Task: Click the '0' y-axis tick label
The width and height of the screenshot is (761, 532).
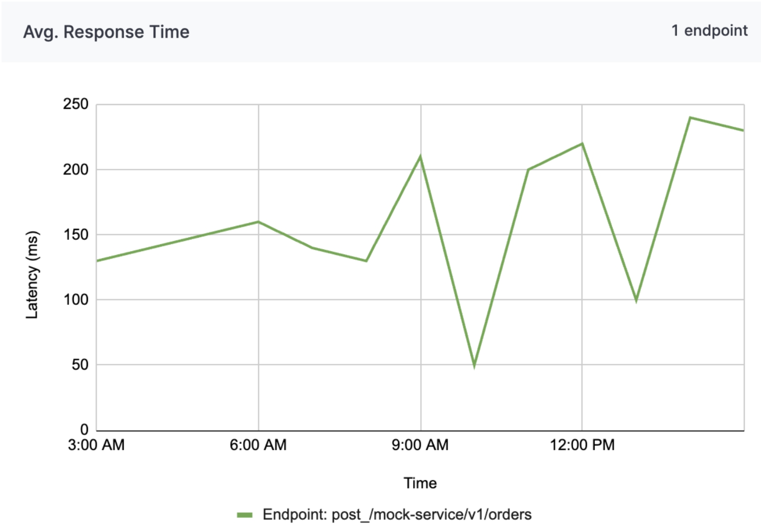Action: pos(84,429)
